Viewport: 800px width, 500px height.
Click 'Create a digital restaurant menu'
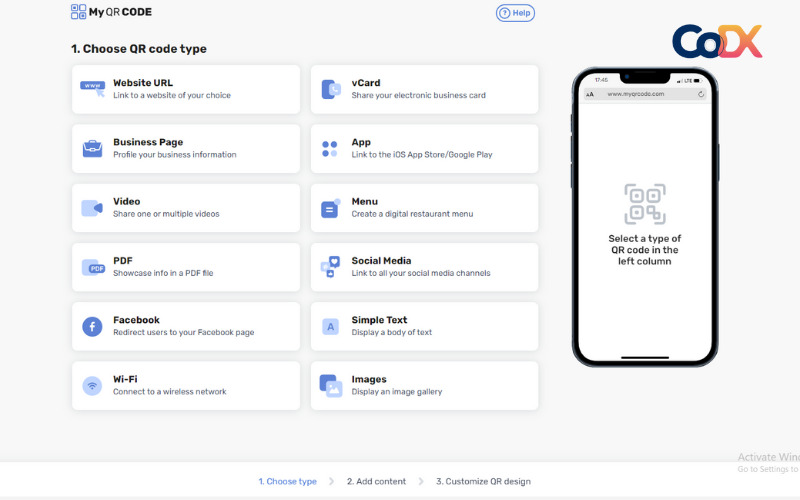pos(412,214)
